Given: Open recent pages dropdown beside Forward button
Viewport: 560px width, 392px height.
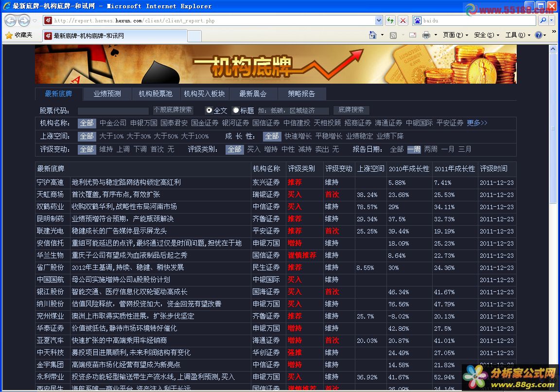Looking at the screenshot, I should 35,21.
